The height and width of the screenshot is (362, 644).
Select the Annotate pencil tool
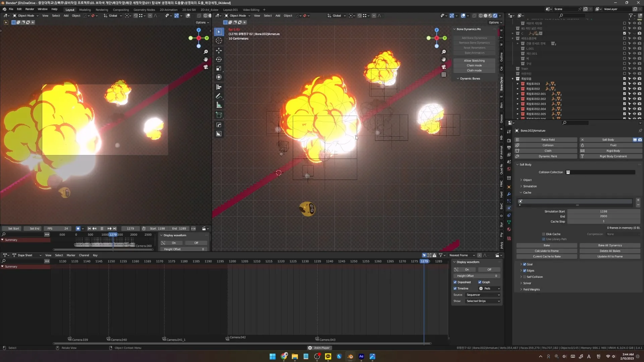pos(219,96)
